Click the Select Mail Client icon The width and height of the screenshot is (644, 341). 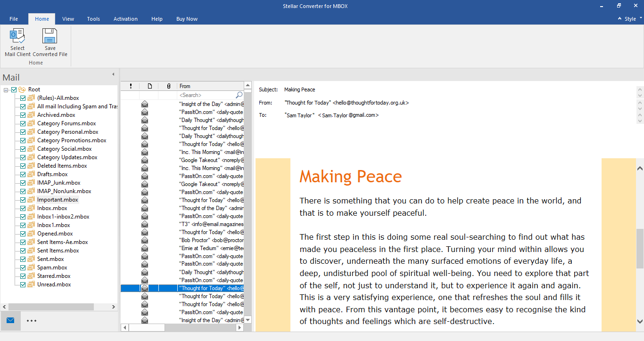click(x=17, y=37)
